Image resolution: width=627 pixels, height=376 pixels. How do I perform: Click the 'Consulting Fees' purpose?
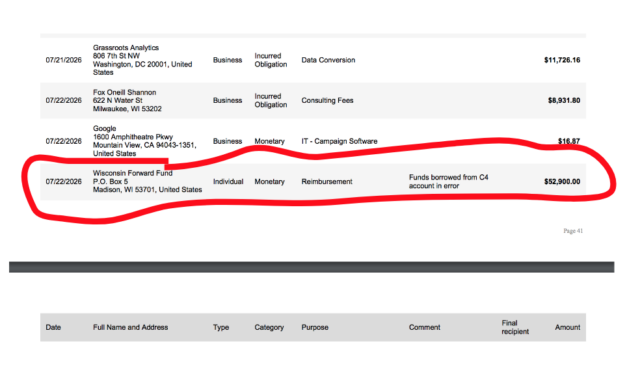(x=327, y=100)
